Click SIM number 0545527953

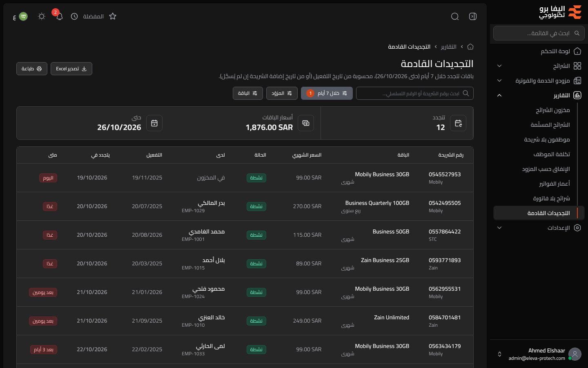pos(445,174)
